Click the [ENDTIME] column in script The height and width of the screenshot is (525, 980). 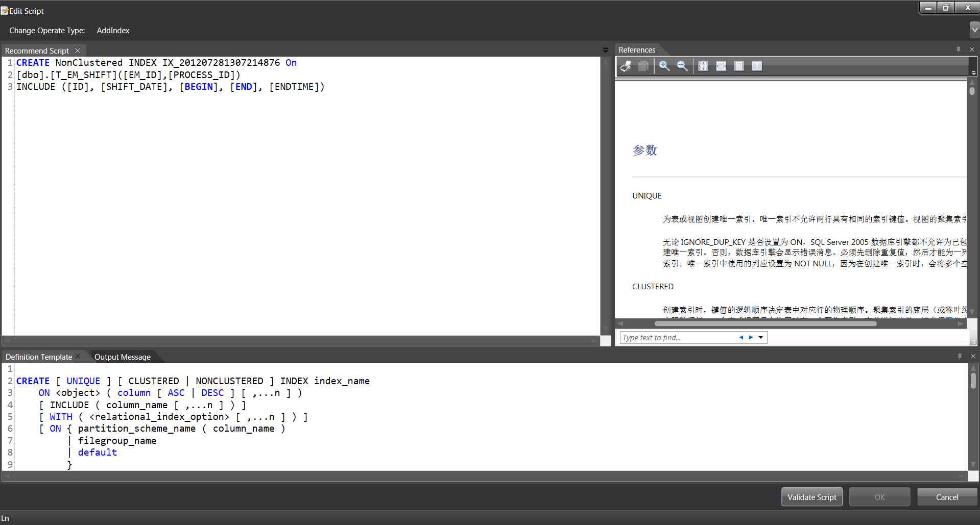click(x=294, y=87)
